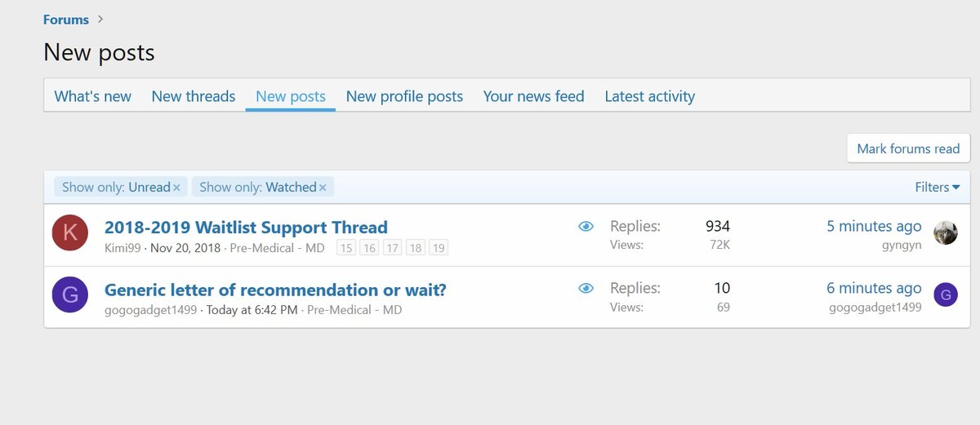Open the New threads tab
This screenshot has width=980, height=425.
(194, 96)
